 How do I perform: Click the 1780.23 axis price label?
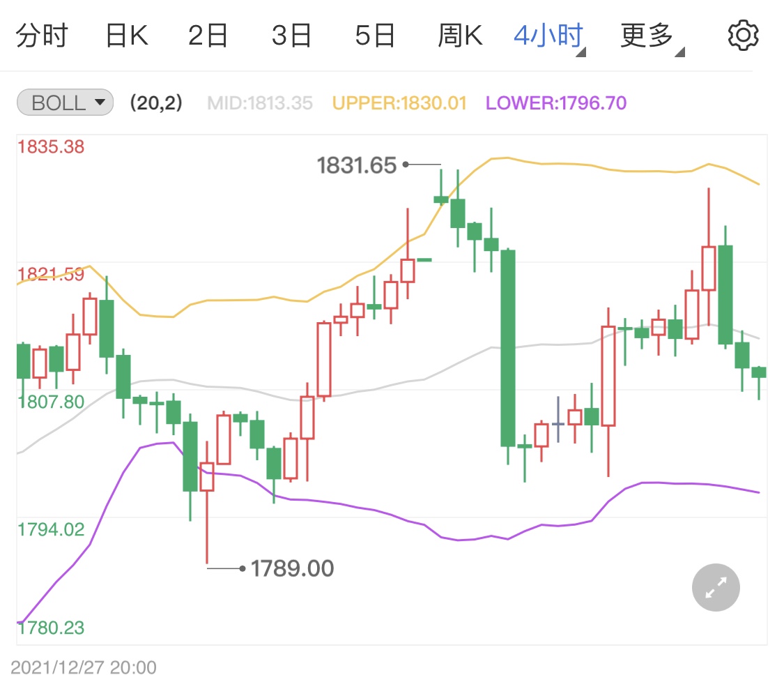point(51,628)
